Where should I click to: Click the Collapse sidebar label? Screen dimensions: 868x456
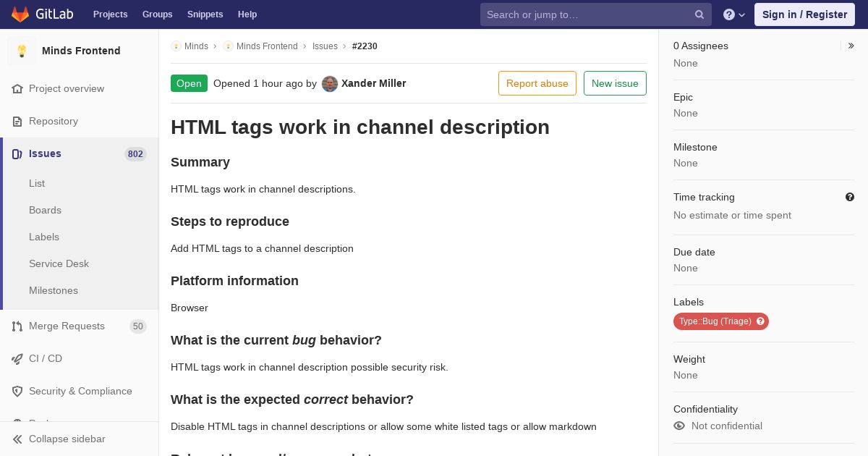(x=67, y=439)
